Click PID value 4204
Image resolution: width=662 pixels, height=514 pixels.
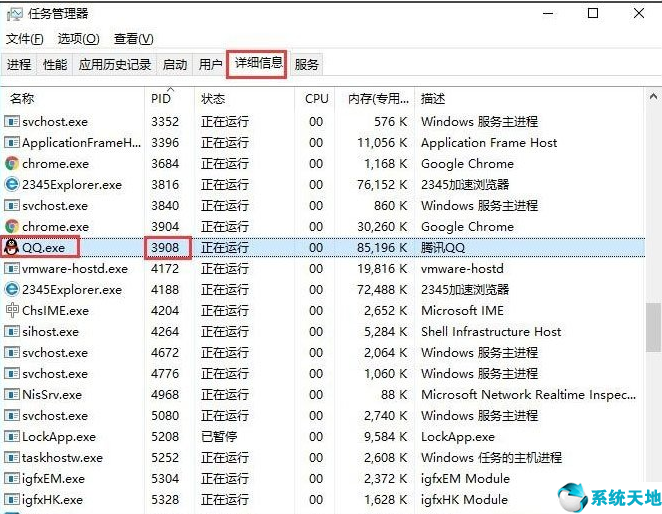165,310
